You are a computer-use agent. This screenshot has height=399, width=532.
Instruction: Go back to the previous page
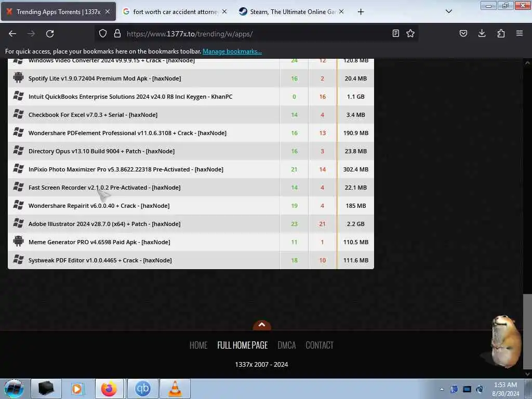point(12,34)
